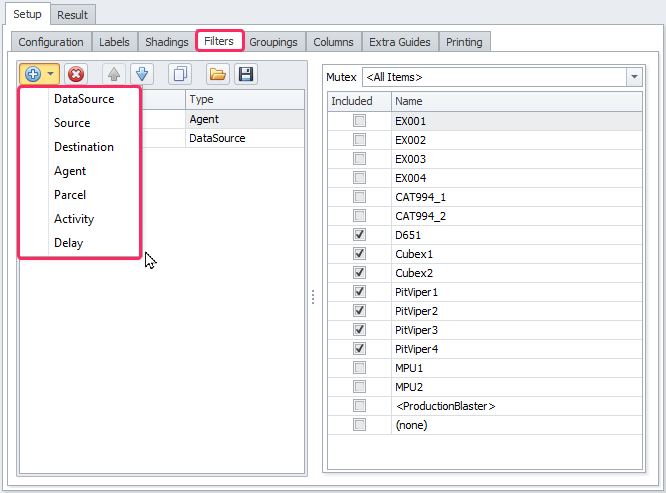Open the Result tab
Screen dimensions: 666x493
click(x=72, y=15)
